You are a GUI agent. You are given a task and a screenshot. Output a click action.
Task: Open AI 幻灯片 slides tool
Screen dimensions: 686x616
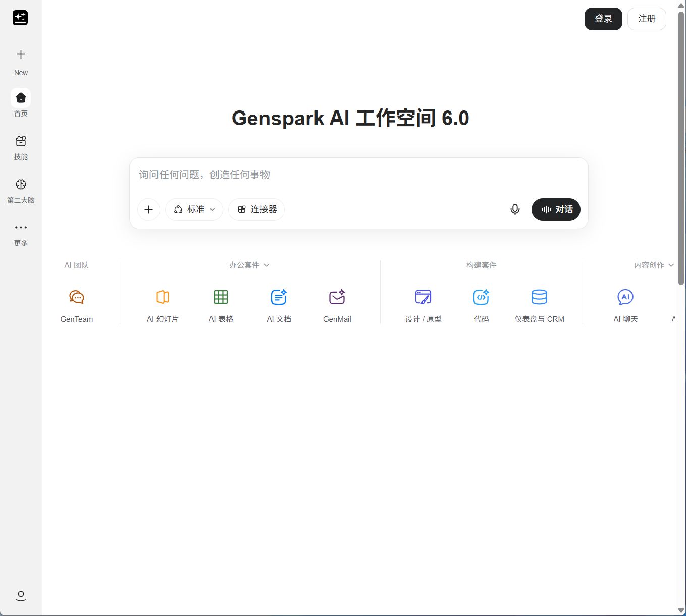163,306
